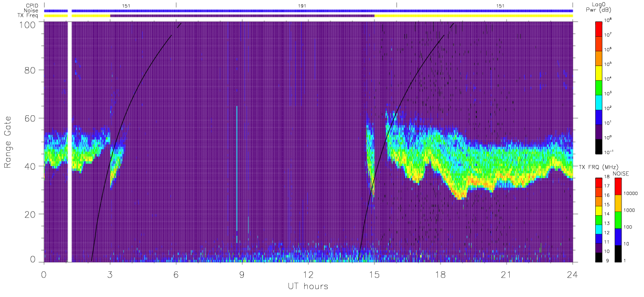This screenshot has height=297, width=644.
Task: Click x-axis tick label 6
Action: click(176, 274)
